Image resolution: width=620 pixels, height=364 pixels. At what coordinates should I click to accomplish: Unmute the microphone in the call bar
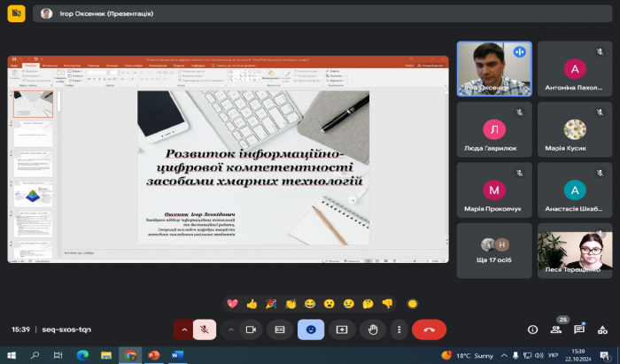pyautogui.click(x=205, y=329)
